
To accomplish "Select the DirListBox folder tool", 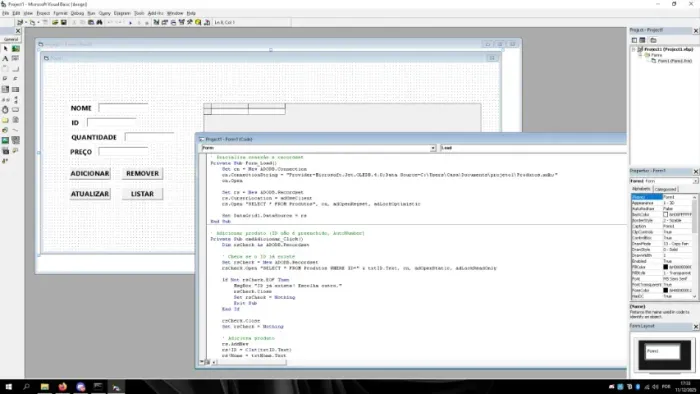I will (5, 120).
